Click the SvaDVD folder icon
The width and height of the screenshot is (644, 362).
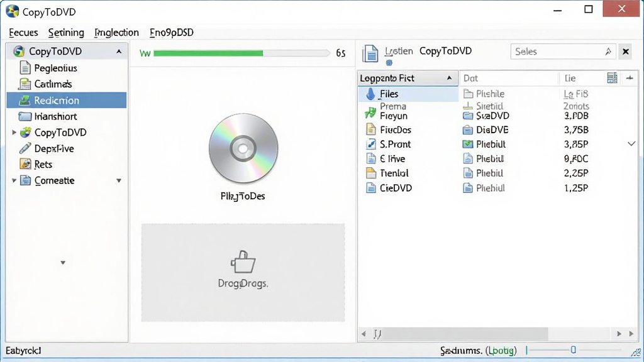tap(468, 116)
